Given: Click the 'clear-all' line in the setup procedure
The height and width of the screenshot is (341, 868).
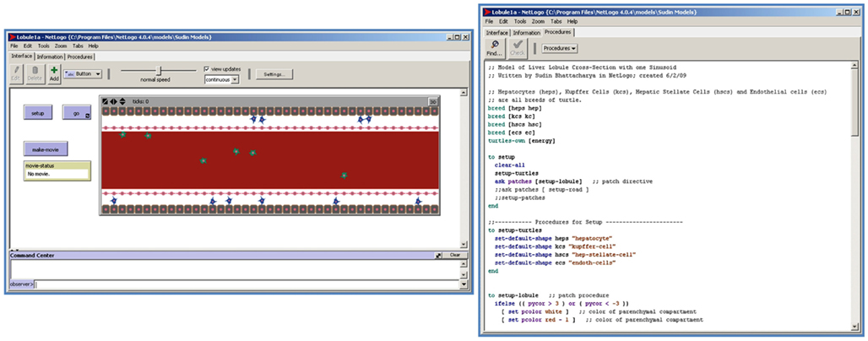Looking at the screenshot, I should click(509, 165).
